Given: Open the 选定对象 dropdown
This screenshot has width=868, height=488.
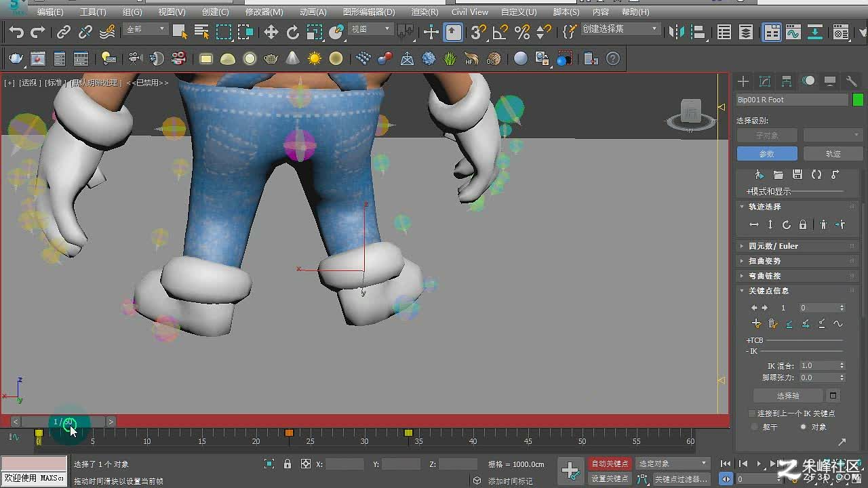Looking at the screenshot, I should [673, 464].
